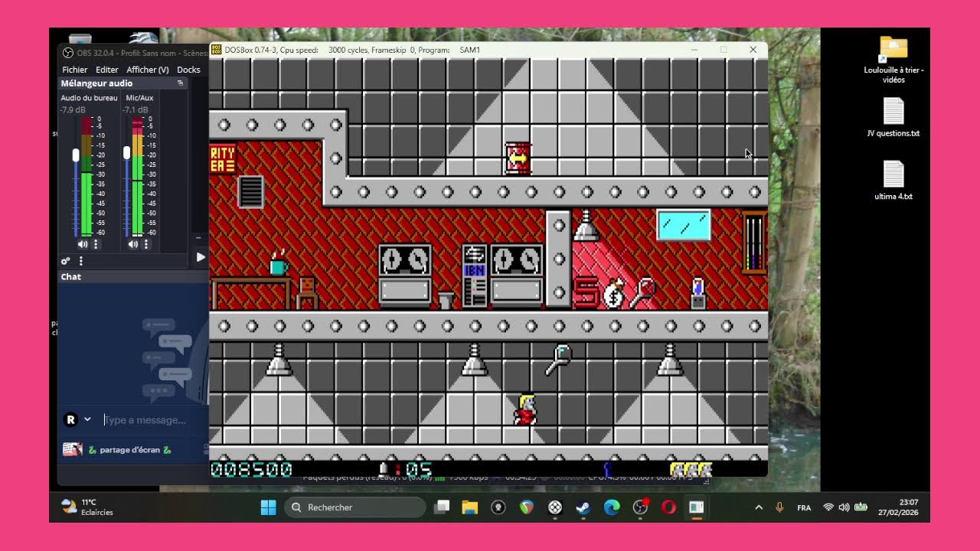
Task: Close the DOSBox window
Action: pyautogui.click(x=753, y=50)
